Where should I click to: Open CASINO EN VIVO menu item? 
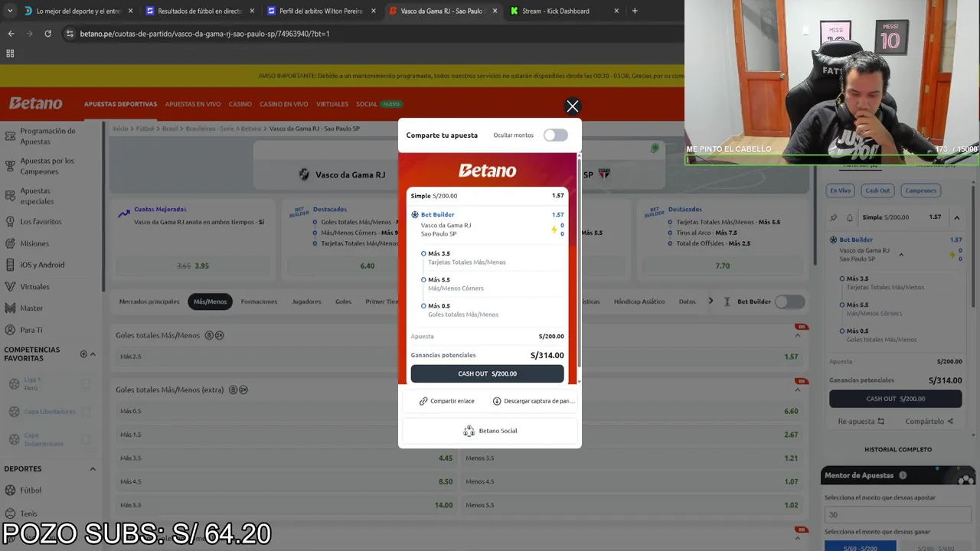[284, 104]
